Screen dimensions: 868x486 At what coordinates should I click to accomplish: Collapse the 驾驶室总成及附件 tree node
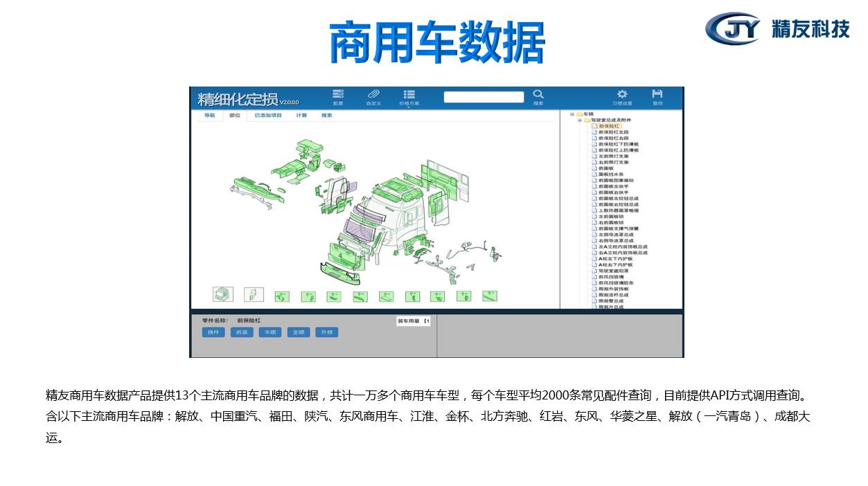[x=579, y=120]
